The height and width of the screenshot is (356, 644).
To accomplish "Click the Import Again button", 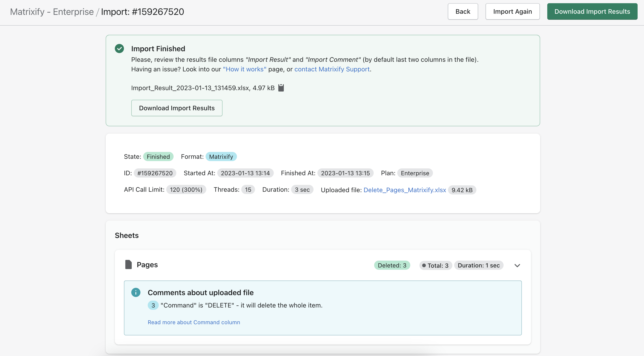I will [512, 11].
